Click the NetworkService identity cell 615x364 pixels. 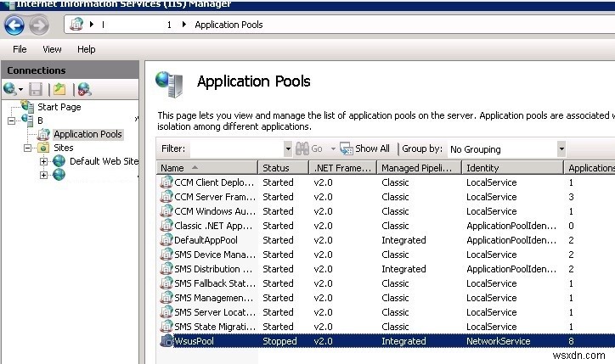tap(498, 341)
